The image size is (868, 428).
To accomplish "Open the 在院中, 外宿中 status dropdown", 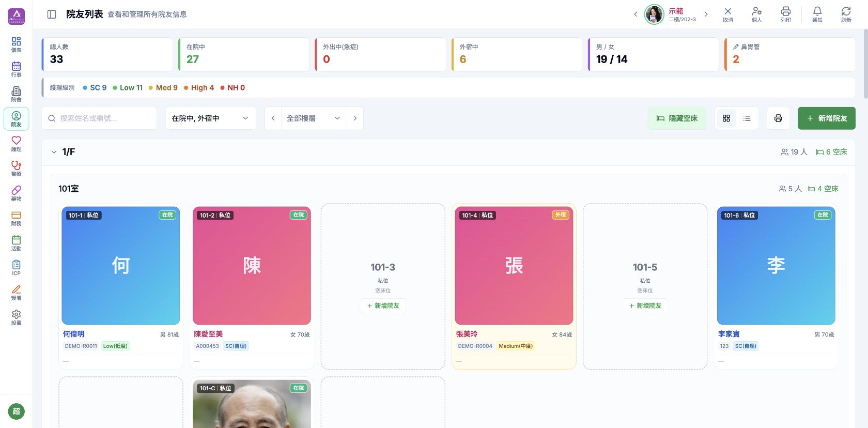I will click(x=211, y=118).
